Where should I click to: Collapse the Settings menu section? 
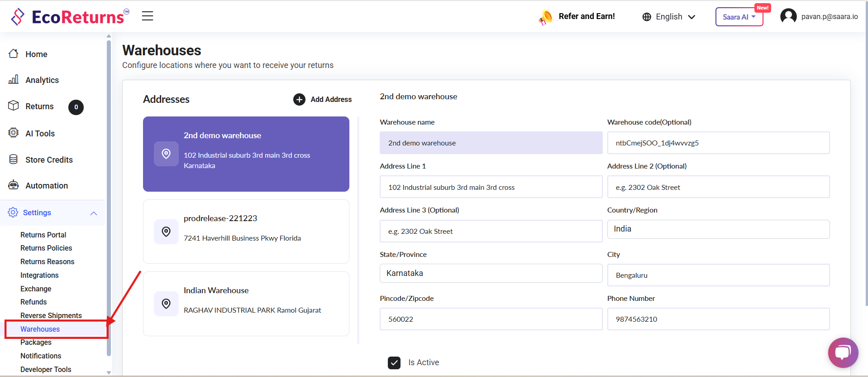94,213
